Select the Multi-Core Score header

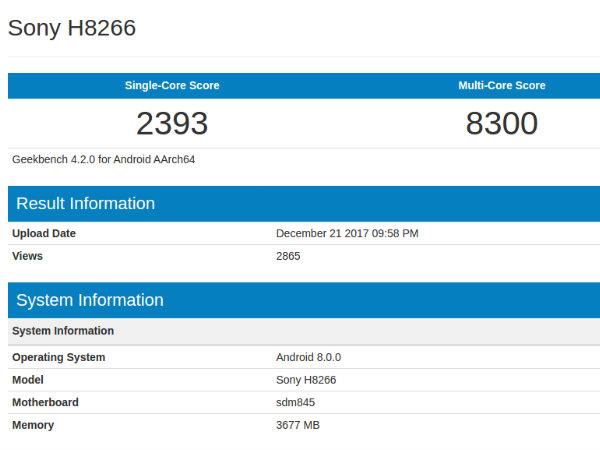502,85
